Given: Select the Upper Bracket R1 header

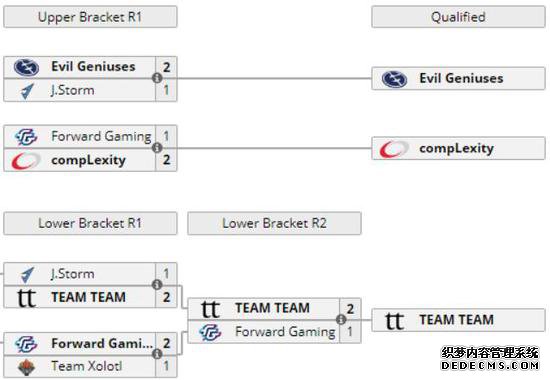Looking at the screenshot, I should tap(90, 17).
